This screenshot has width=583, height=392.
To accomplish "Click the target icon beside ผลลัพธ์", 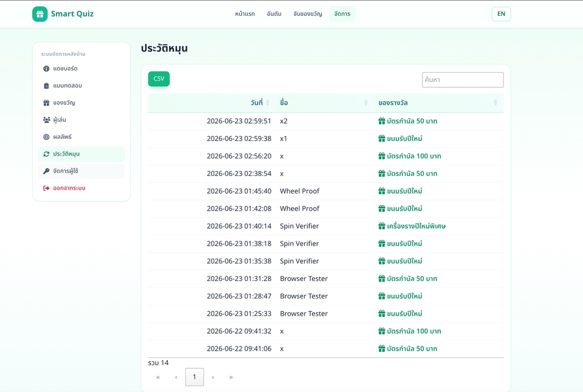I will pyautogui.click(x=46, y=137).
